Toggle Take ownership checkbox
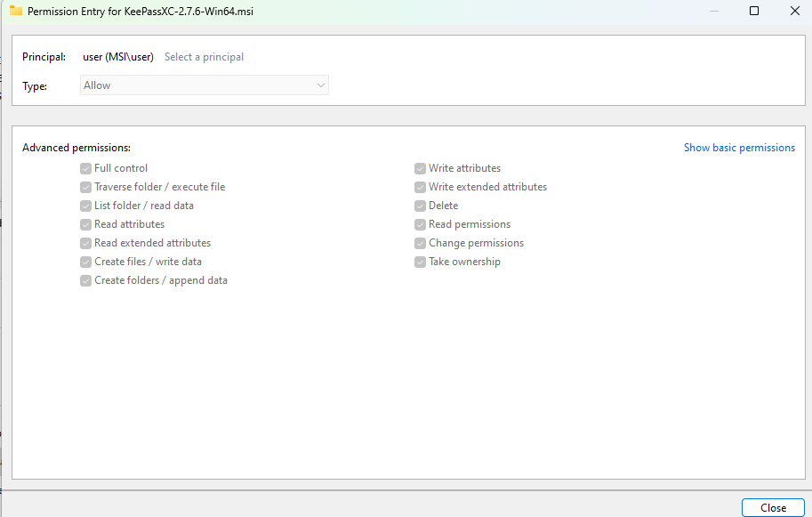This screenshot has height=517, width=812. tap(420, 262)
